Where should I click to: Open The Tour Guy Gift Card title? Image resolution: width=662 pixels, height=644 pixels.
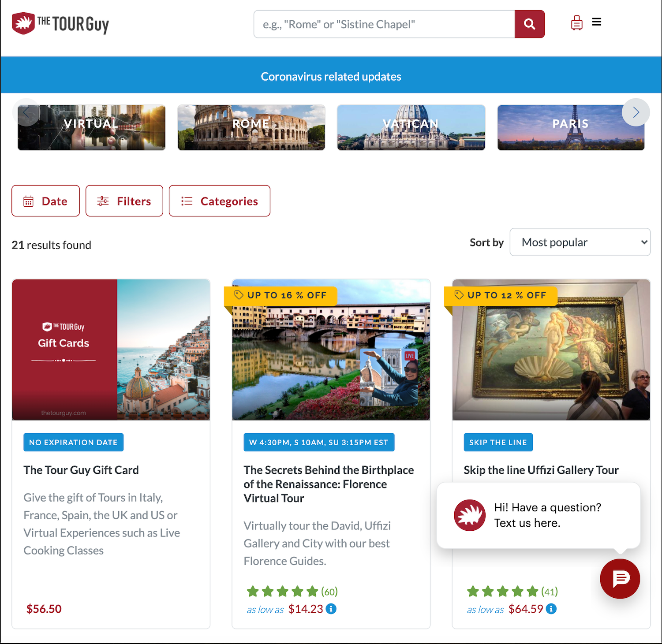(x=81, y=470)
